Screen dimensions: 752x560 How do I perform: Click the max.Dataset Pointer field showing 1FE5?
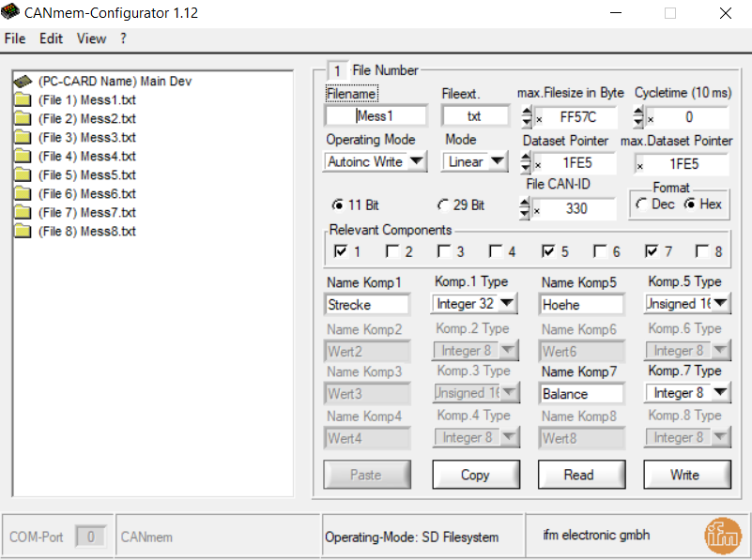(x=682, y=164)
